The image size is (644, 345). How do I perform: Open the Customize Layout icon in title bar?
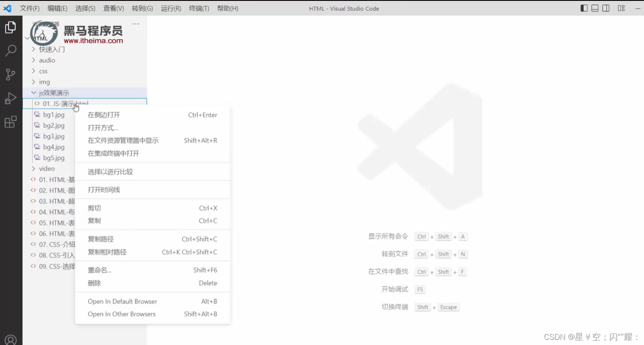[x=621, y=8]
